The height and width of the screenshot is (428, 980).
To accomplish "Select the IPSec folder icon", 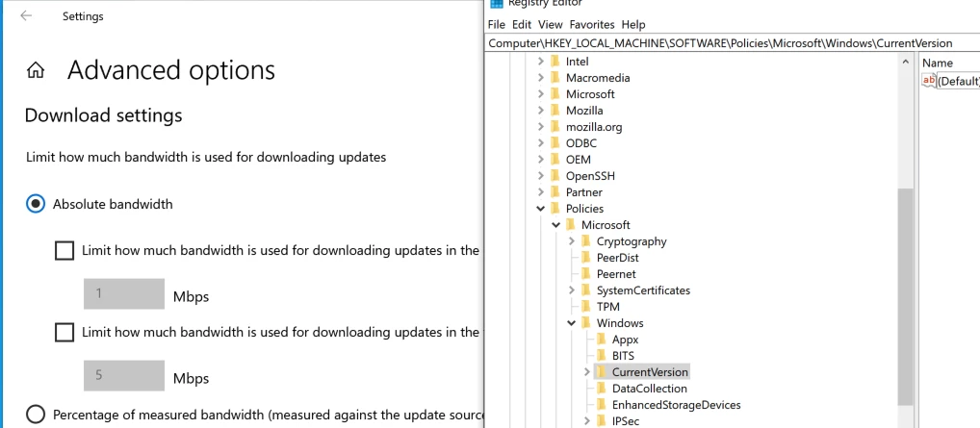I will pos(602,420).
